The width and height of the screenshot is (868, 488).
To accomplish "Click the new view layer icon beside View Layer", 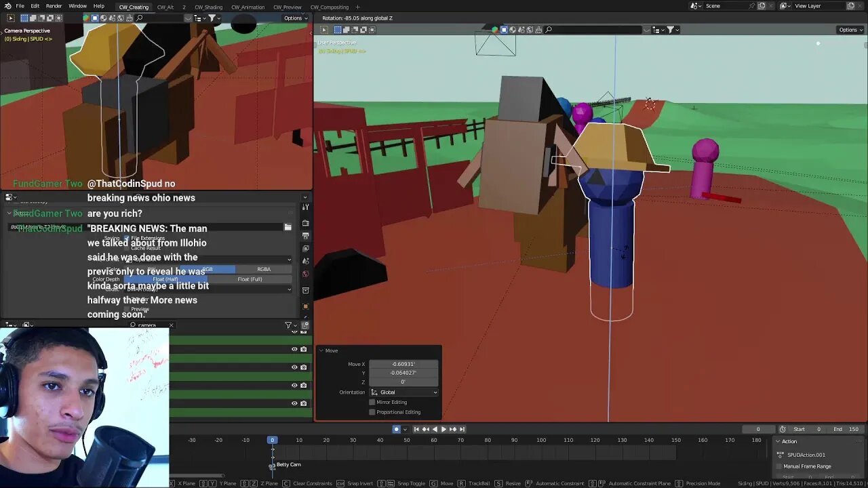I will pyautogui.click(x=851, y=6).
